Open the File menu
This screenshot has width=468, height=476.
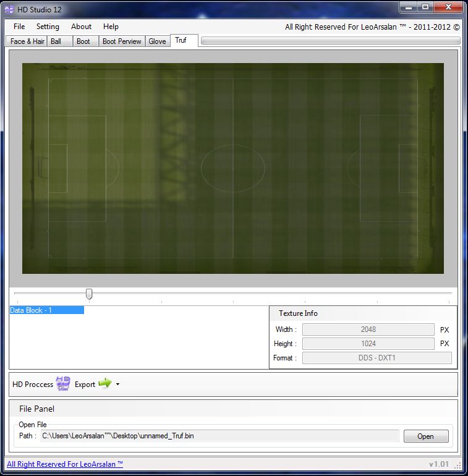tap(19, 27)
